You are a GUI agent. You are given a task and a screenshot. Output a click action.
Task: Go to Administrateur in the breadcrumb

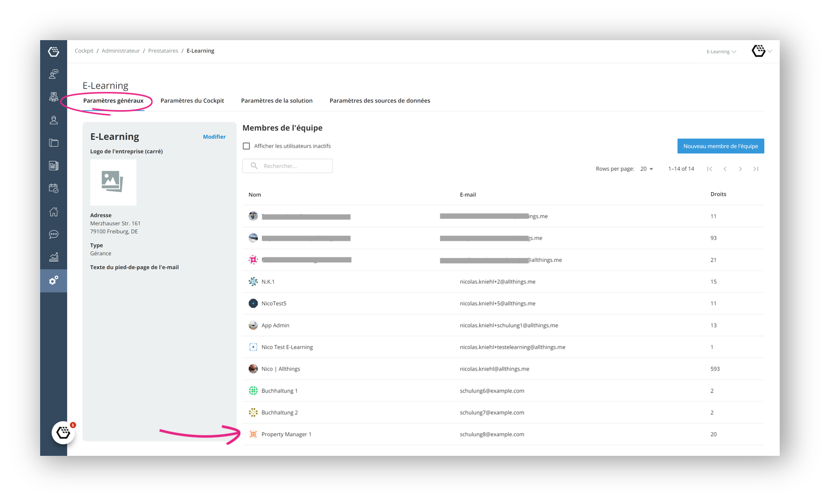(120, 51)
